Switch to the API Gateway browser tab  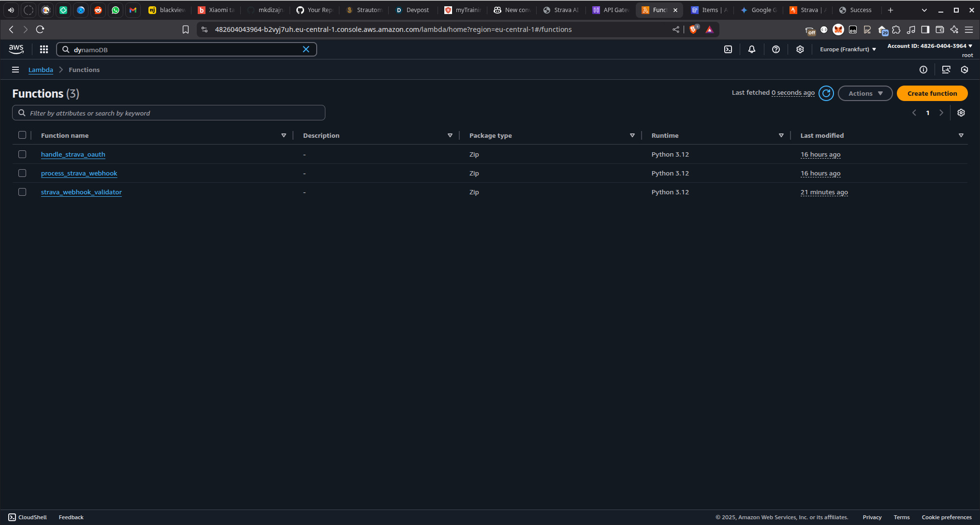tap(612, 10)
